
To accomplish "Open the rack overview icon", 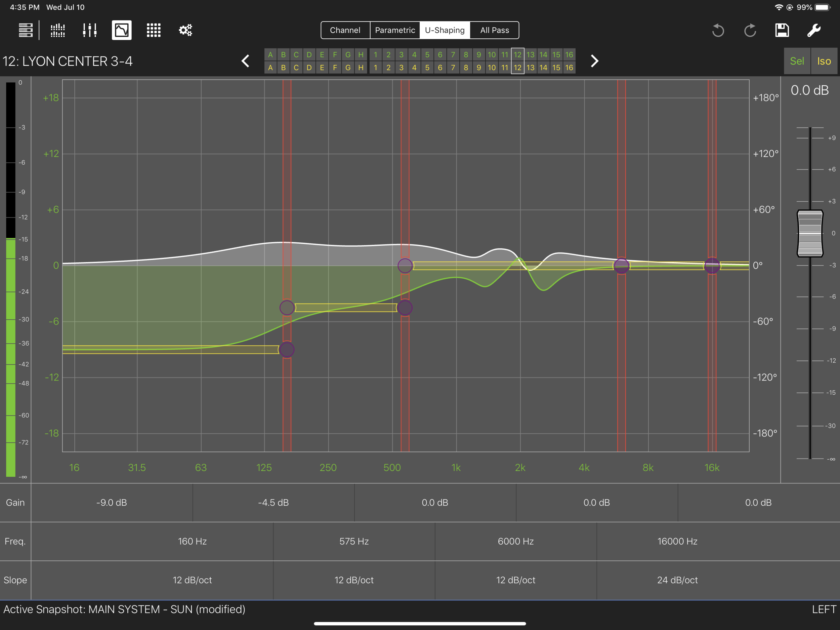I will (26, 30).
